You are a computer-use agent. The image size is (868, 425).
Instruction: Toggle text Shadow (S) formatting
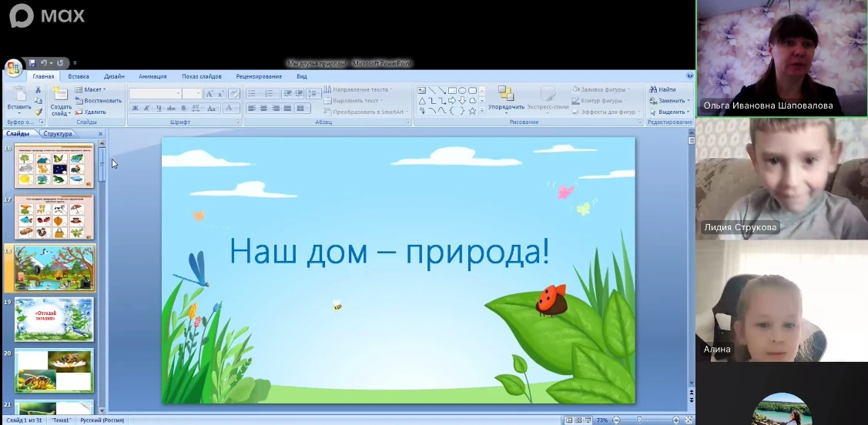(x=183, y=108)
